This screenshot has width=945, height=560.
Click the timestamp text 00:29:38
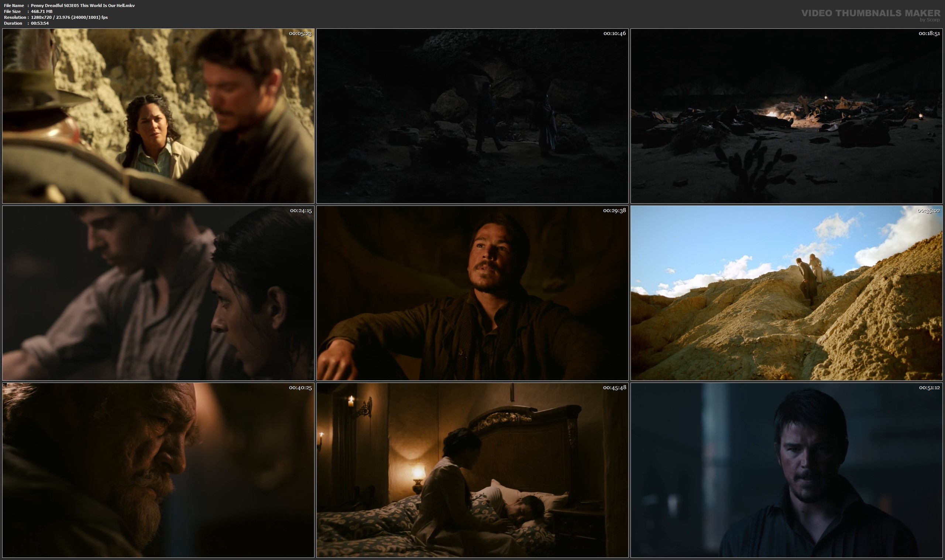[615, 211]
